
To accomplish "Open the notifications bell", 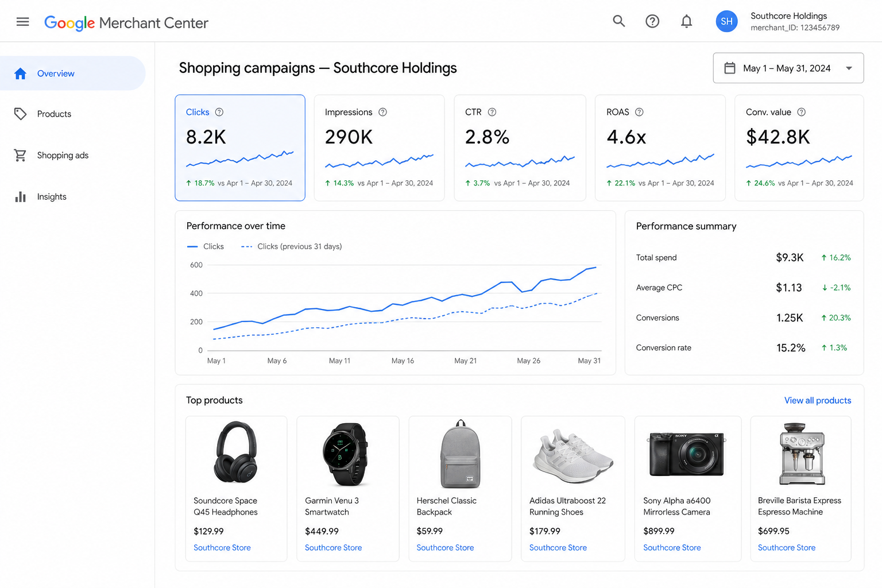I will pos(686,21).
